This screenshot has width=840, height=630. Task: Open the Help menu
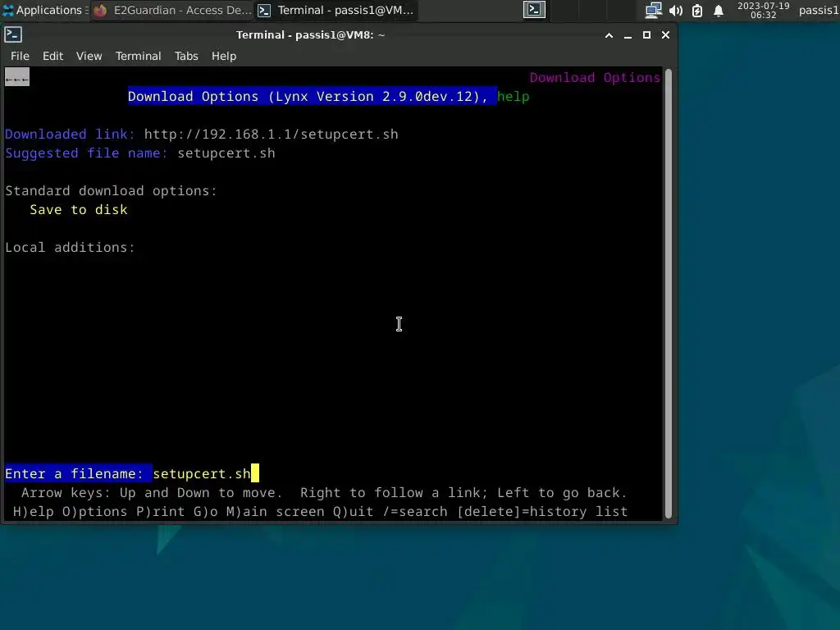click(224, 56)
